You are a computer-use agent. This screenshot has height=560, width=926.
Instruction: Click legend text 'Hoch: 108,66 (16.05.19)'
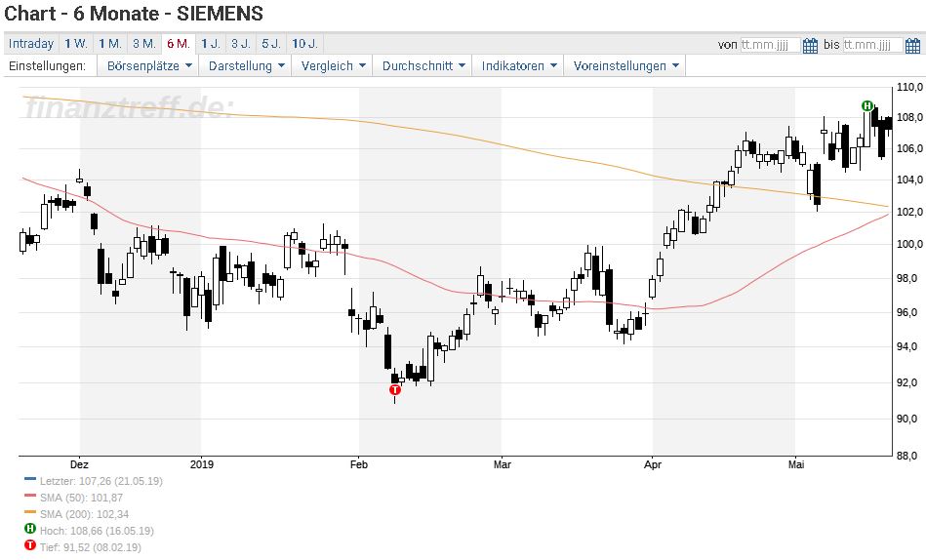click(97, 531)
